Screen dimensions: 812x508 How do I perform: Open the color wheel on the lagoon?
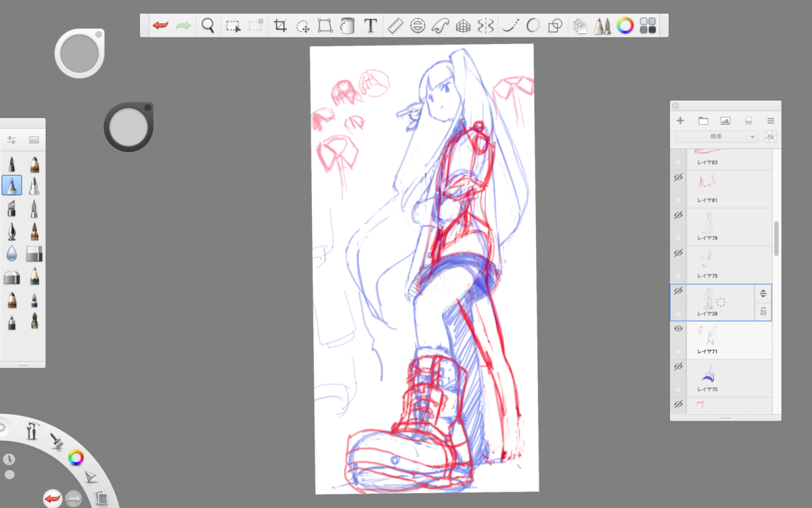click(76, 458)
